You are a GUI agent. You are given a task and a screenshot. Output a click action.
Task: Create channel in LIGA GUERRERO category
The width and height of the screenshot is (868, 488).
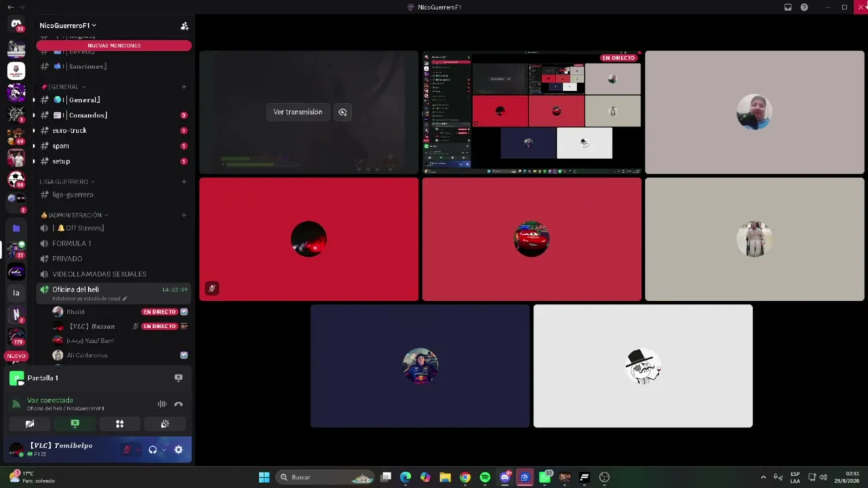click(184, 182)
